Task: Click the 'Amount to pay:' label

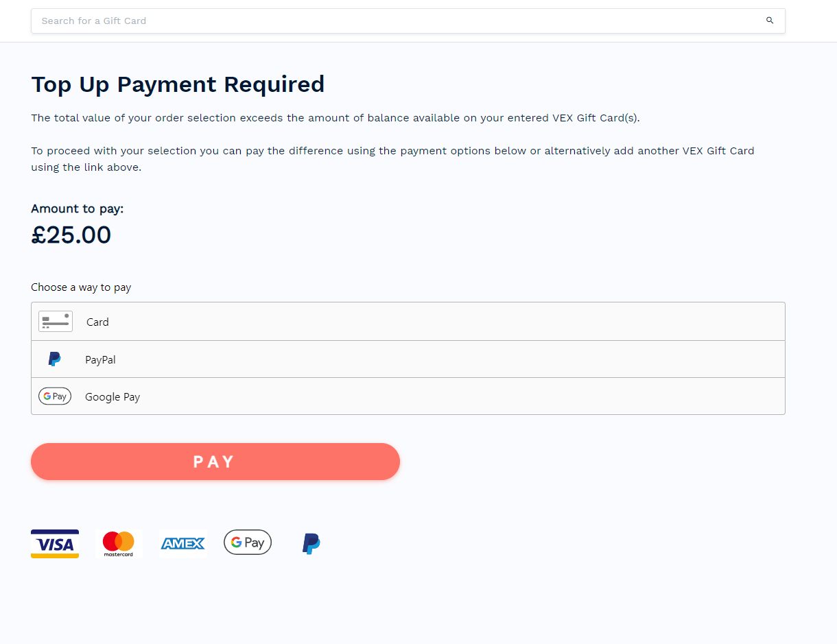Action: (x=78, y=208)
